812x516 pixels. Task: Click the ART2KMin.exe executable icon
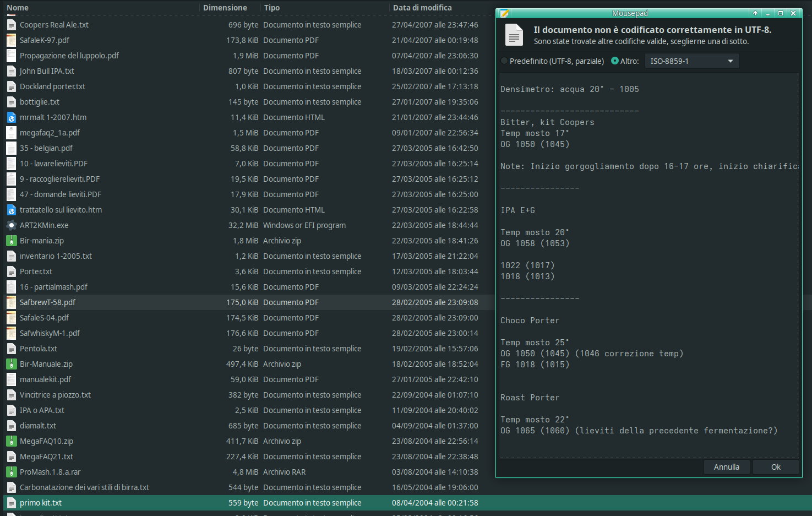click(11, 225)
